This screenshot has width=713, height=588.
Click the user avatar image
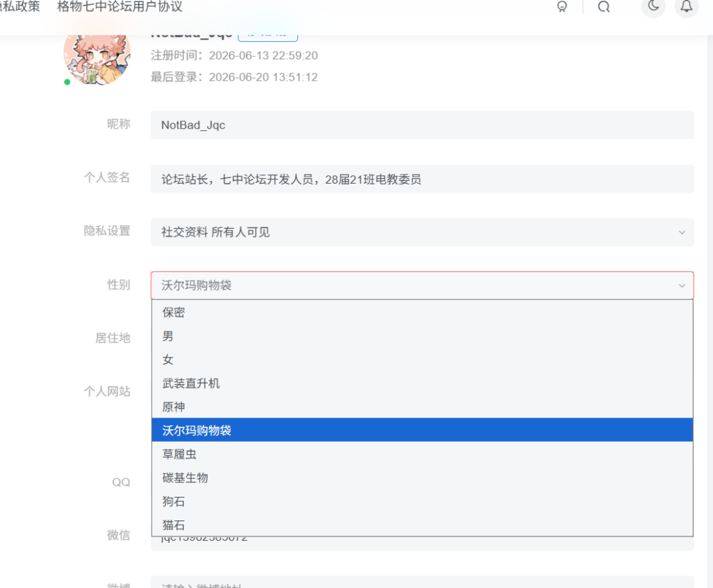[97, 56]
